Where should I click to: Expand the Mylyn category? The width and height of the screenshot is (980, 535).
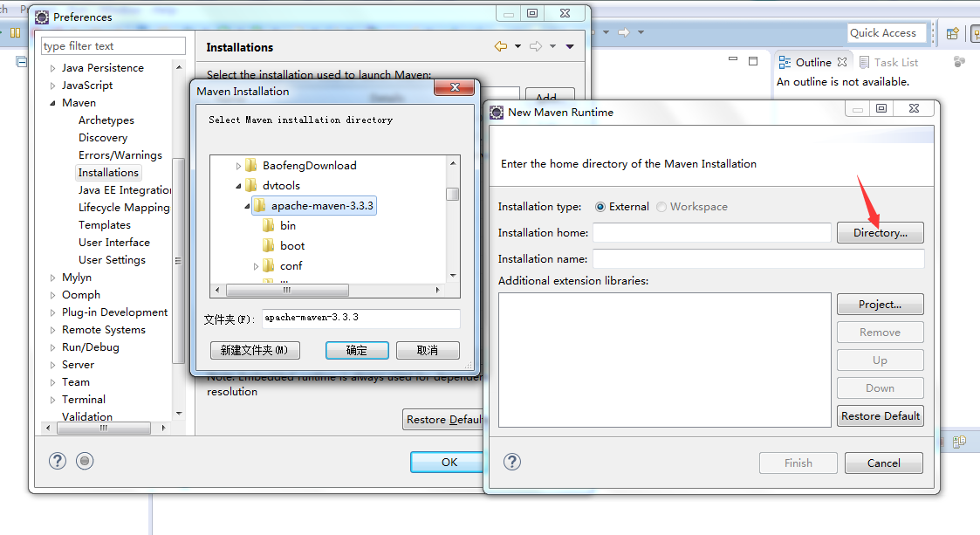click(52, 278)
